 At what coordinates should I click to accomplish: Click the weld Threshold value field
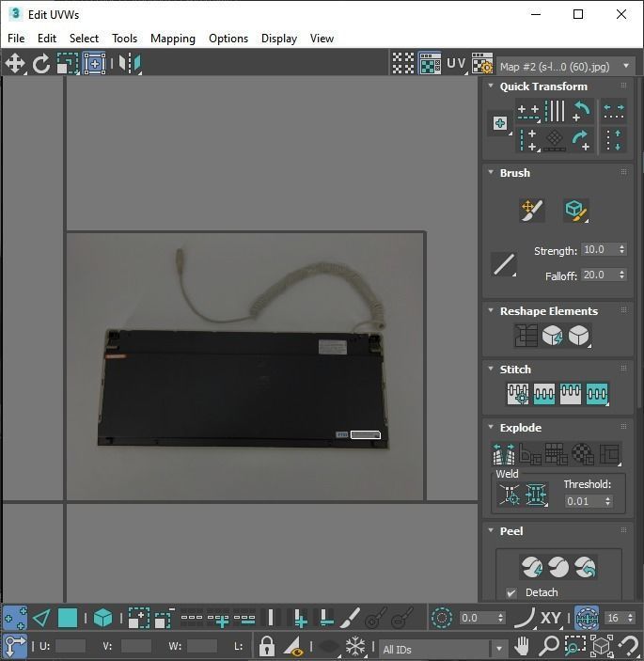584,501
